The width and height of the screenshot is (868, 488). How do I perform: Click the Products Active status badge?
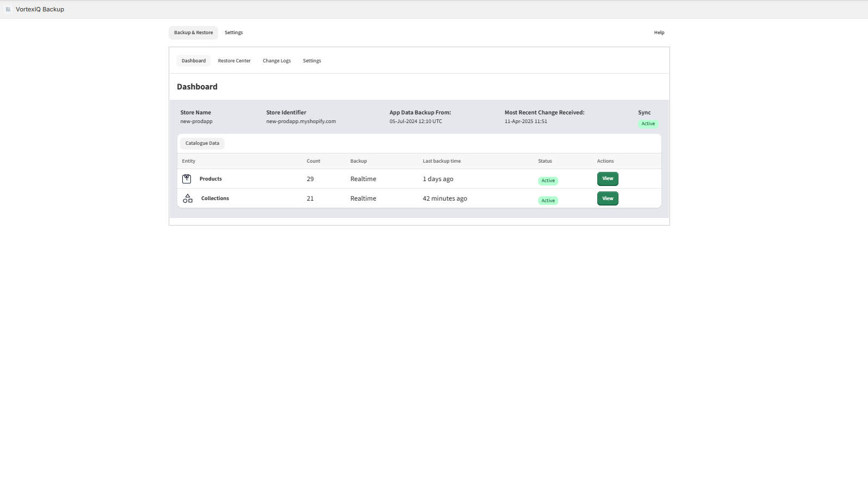tap(548, 181)
